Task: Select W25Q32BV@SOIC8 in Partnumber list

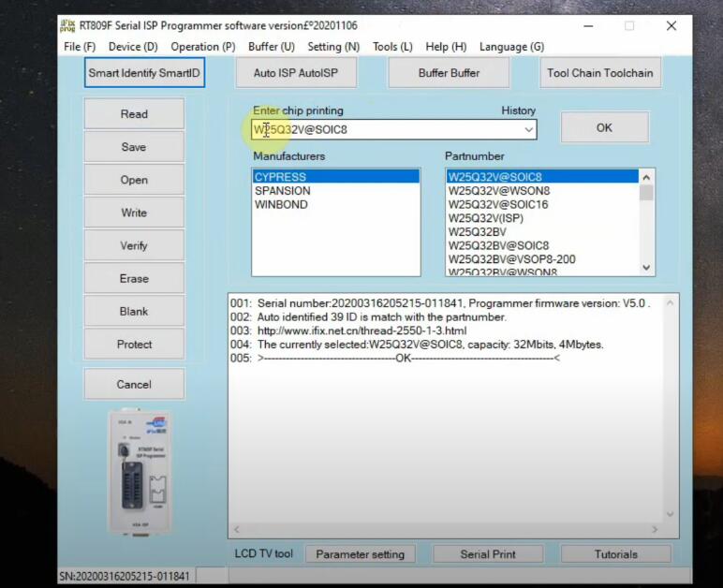Action: 542,245
